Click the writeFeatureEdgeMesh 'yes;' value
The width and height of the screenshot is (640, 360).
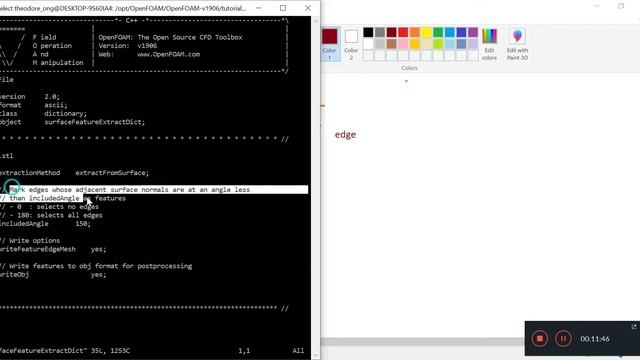tap(98, 249)
